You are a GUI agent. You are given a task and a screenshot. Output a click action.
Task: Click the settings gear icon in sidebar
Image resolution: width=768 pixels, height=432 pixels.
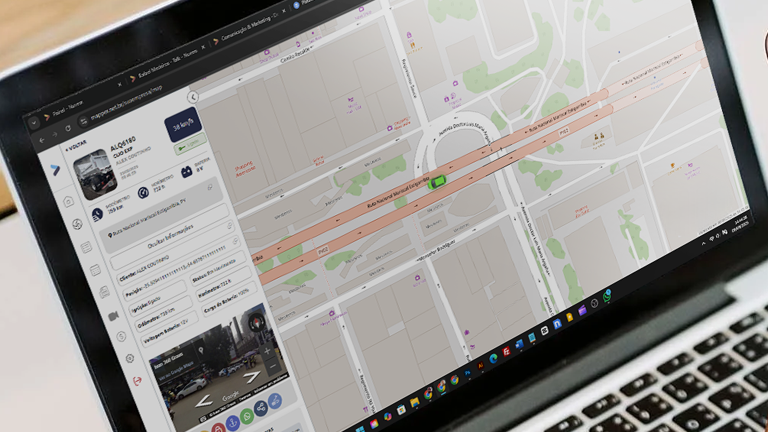(128, 358)
